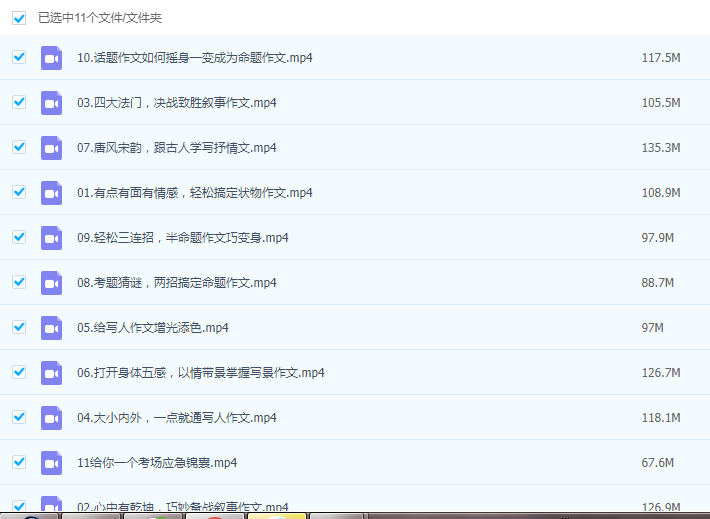Click the 88.7M size of 08.考题猜谜

click(657, 283)
